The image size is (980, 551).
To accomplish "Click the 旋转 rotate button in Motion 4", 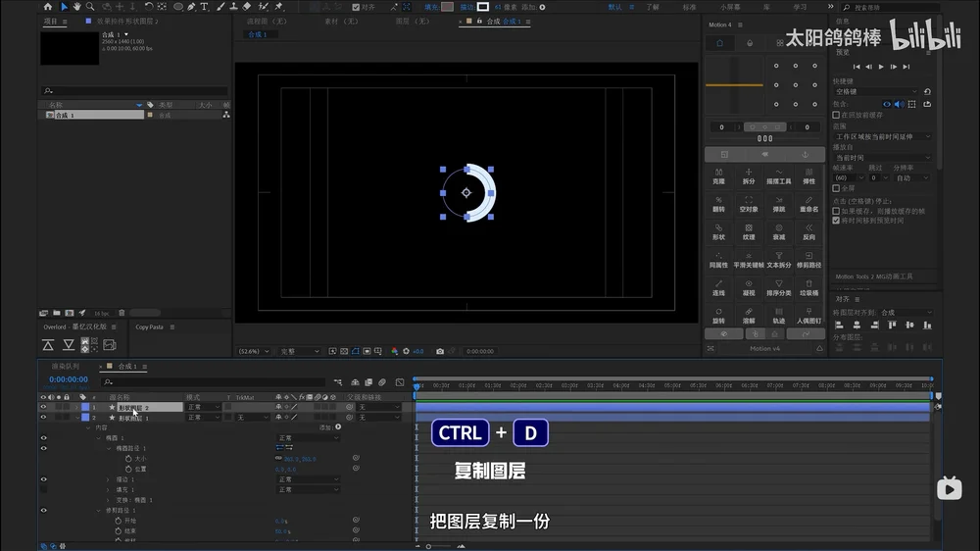I will point(718,316).
